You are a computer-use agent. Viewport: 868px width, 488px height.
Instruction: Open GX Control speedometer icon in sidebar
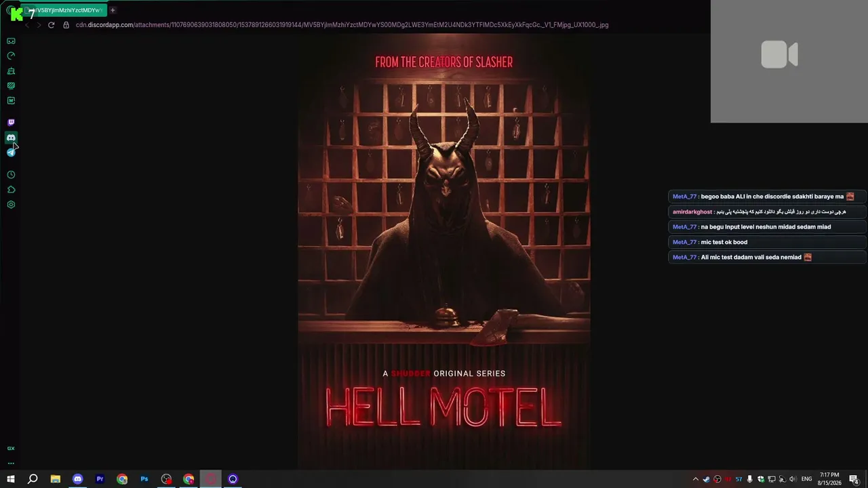[x=11, y=56]
